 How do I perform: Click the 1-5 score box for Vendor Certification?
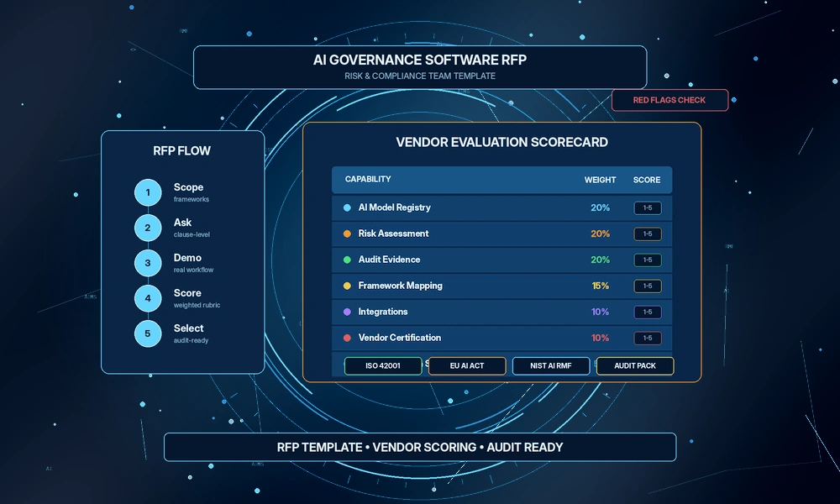tap(648, 338)
